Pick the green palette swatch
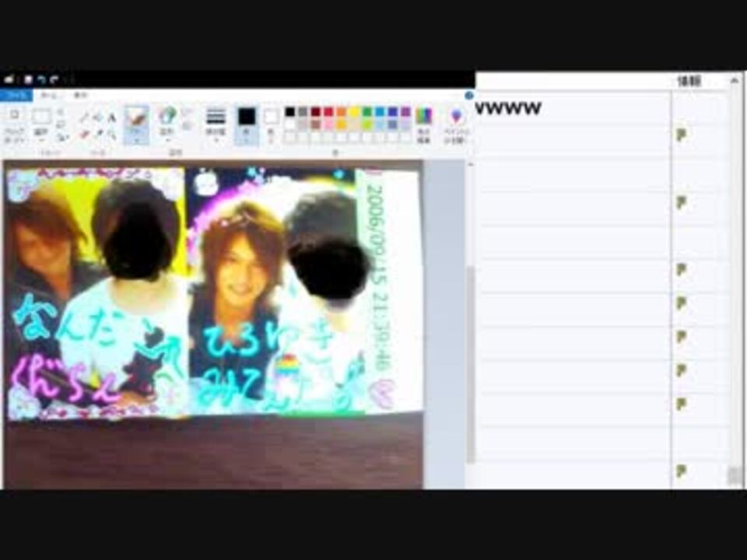Image resolution: width=747 pixels, height=560 pixels. 366,112
